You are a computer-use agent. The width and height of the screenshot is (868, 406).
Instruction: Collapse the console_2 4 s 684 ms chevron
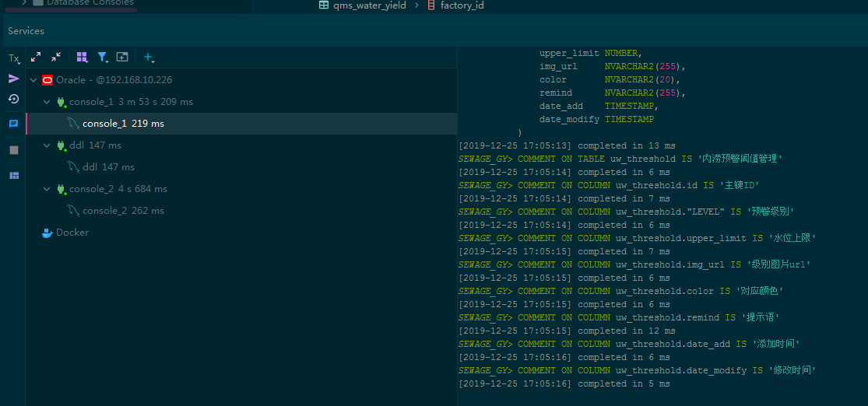[x=47, y=189]
